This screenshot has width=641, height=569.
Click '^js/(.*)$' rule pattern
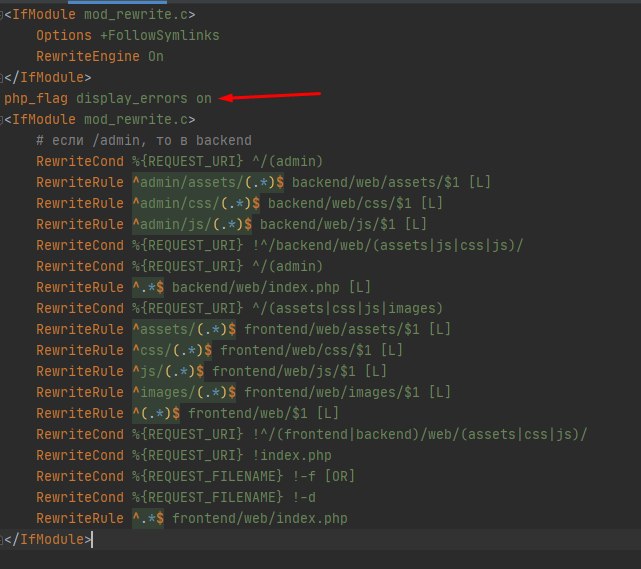[168, 372]
